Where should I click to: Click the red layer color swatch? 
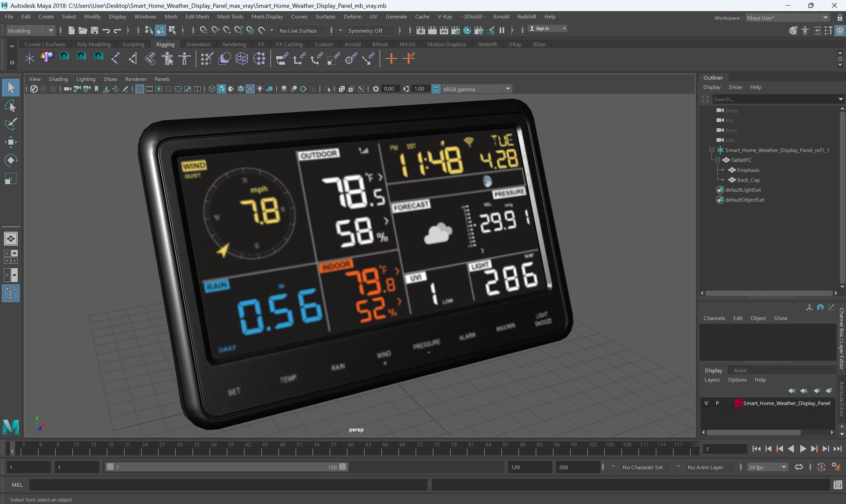[738, 403]
